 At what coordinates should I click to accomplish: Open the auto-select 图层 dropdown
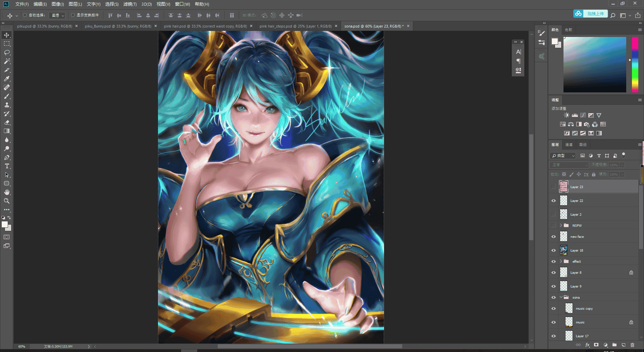pyautogui.click(x=57, y=15)
